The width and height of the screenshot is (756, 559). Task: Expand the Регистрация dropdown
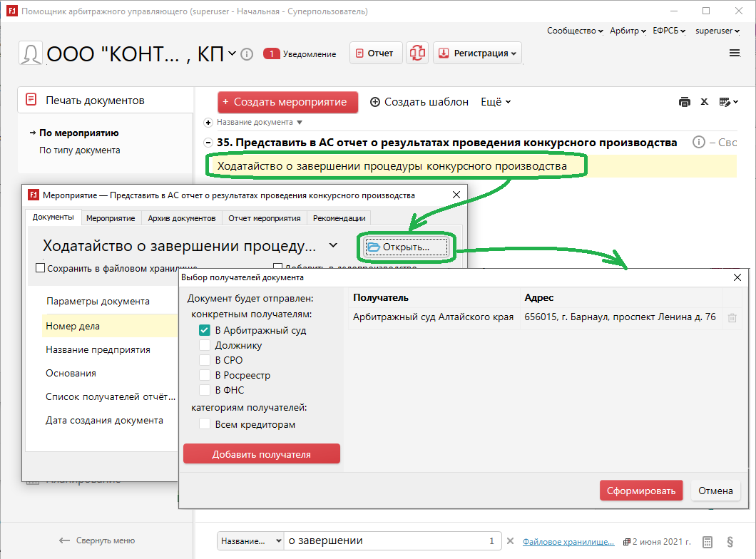click(x=477, y=53)
